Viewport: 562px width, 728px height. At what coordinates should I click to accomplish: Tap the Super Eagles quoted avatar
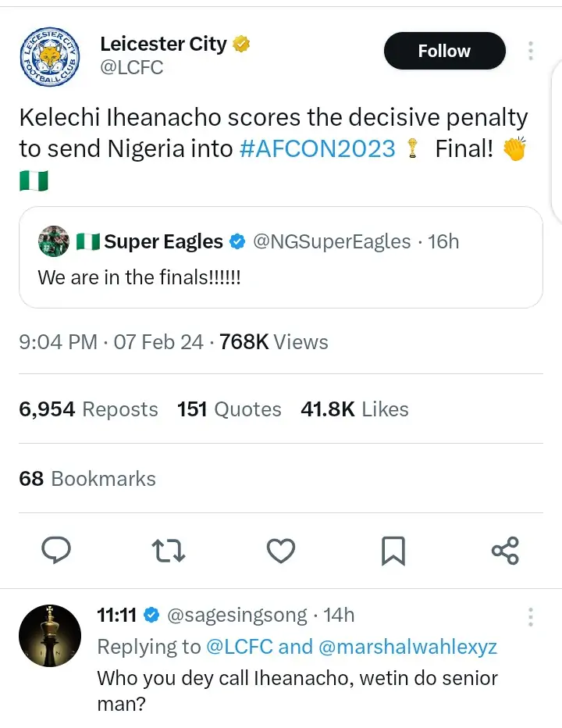[x=53, y=242]
